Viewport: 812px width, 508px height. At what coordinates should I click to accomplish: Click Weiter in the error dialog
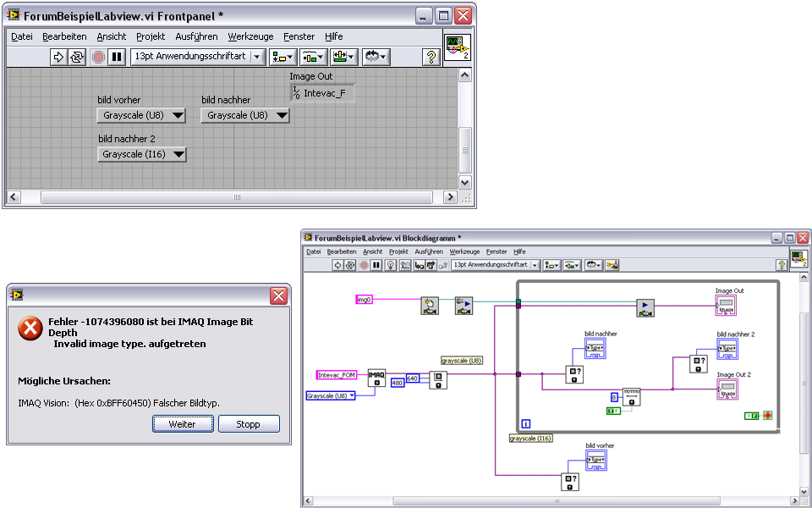point(183,424)
